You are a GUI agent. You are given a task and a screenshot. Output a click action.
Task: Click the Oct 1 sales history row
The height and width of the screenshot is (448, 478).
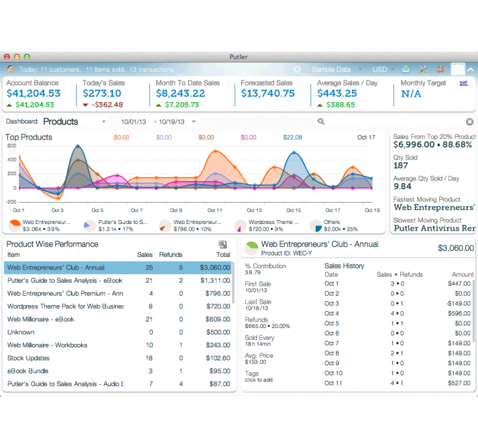pyautogui.click(x=397, y=283)
